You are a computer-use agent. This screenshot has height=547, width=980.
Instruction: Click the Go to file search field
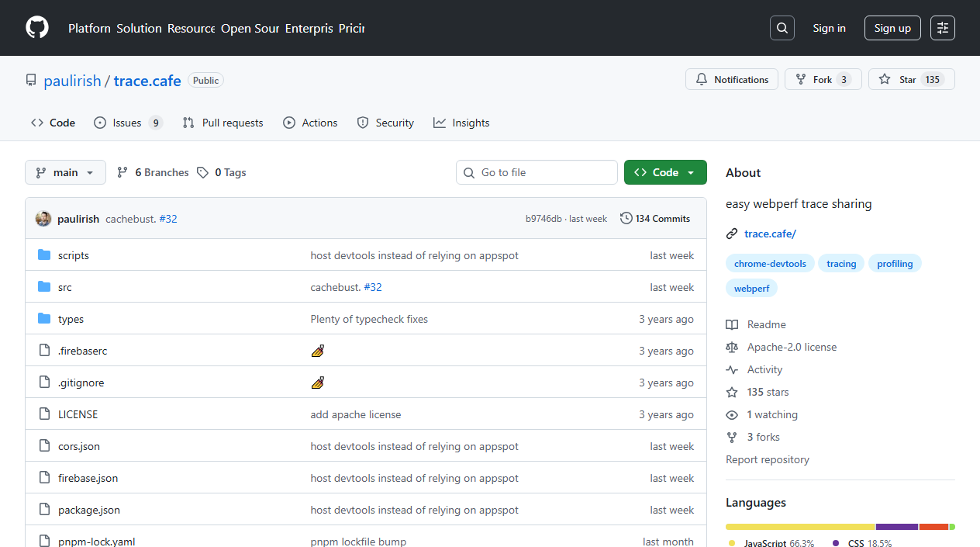point(537,172)
